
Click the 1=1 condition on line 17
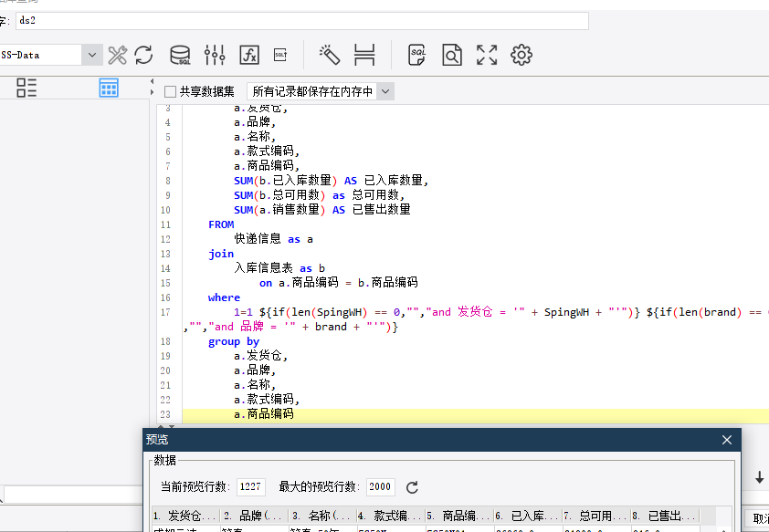(243, 312)
